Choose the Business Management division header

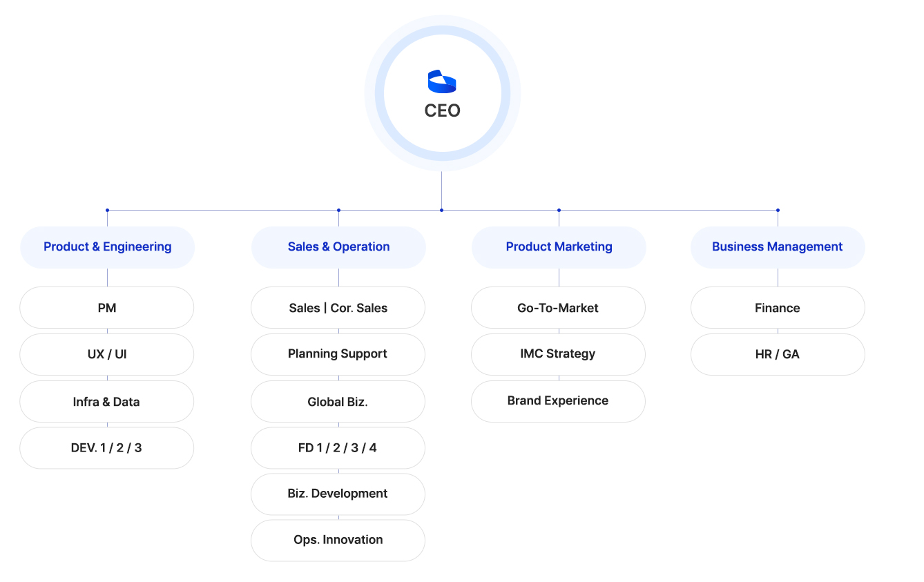click(x=777, y=247)
